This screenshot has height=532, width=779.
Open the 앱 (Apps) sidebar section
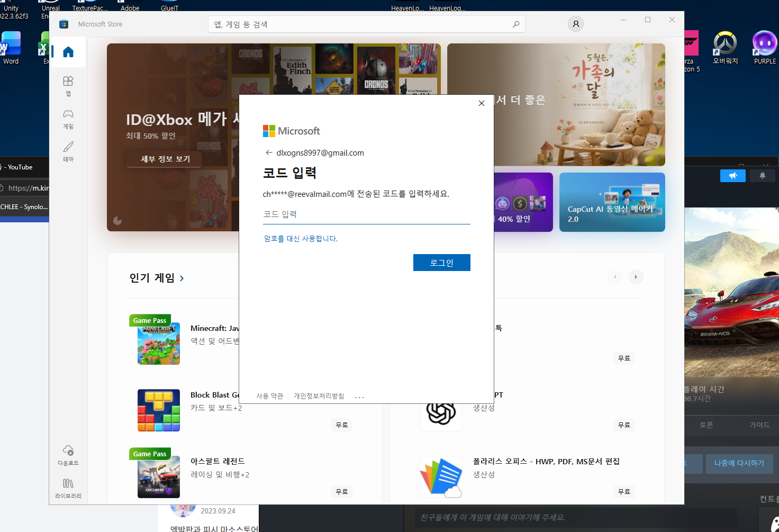coord(68,86)
